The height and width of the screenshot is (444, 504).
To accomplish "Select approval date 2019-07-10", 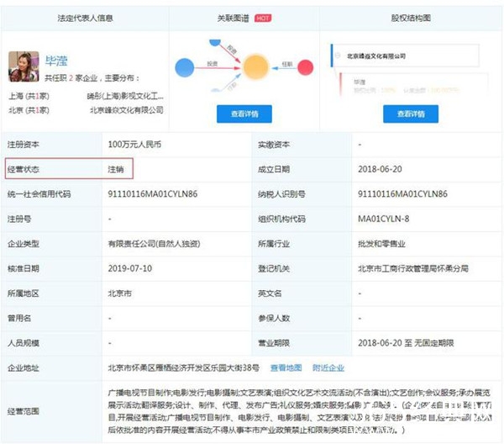I will (x=130, y=268).
